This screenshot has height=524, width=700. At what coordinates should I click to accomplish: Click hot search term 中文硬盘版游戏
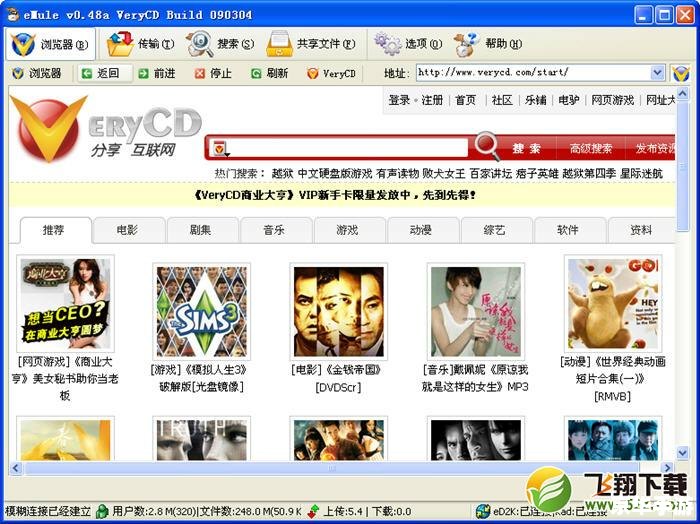[x=335, y=173]
